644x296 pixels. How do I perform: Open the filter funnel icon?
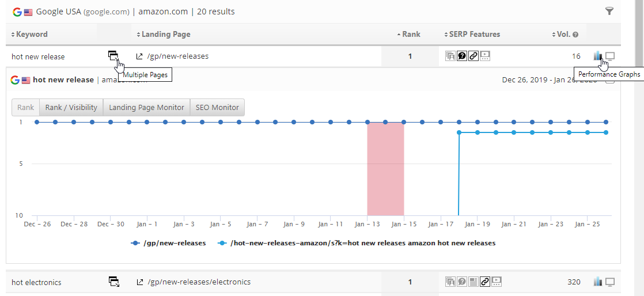coord(609,11)
